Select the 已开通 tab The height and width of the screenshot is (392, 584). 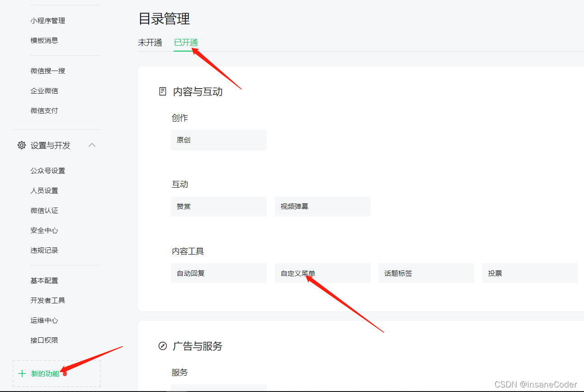[x=186, y=42]
